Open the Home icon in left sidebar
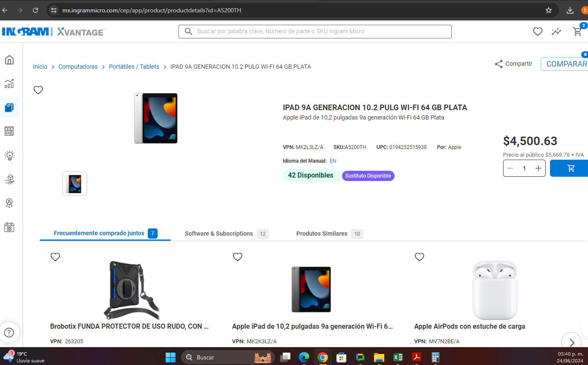Viewport: 588px width, 365px height. [9, 60]
